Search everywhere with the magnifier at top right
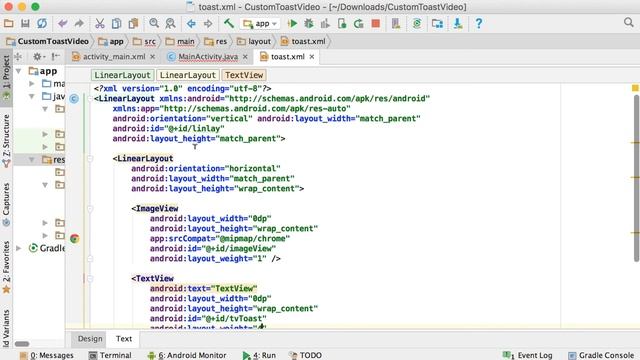 point(629,22)
